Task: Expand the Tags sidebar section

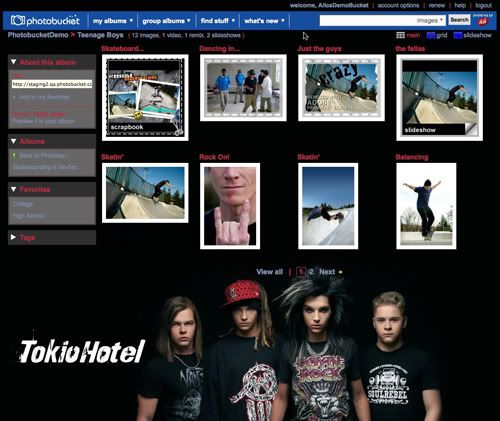Action: click(x=13, y=237)
